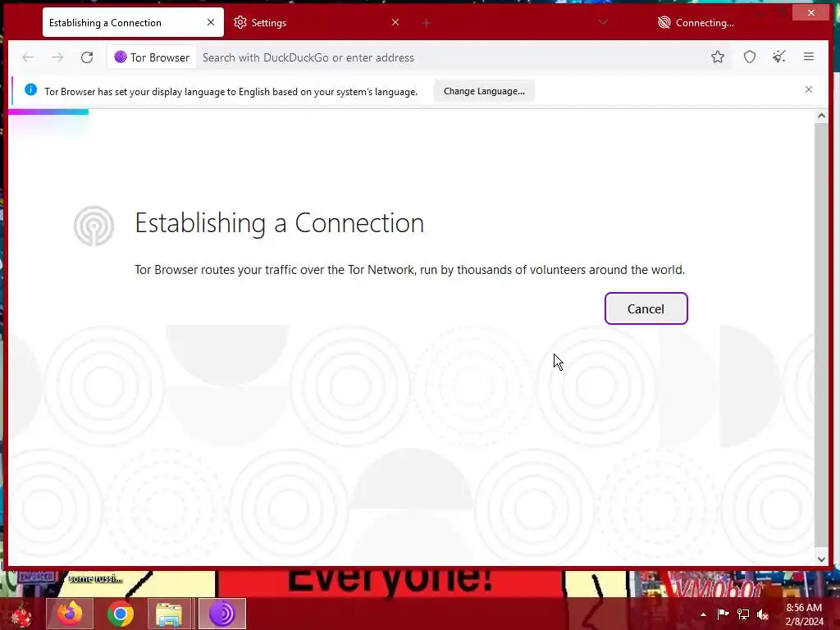
Task: Open the Change Language dialog
Action: 484,91
